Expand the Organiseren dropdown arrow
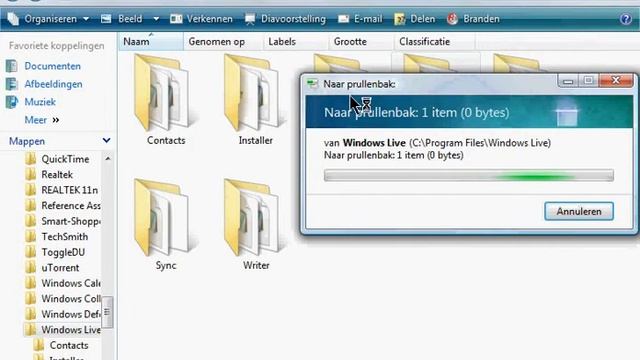 (x=86, y=19)
